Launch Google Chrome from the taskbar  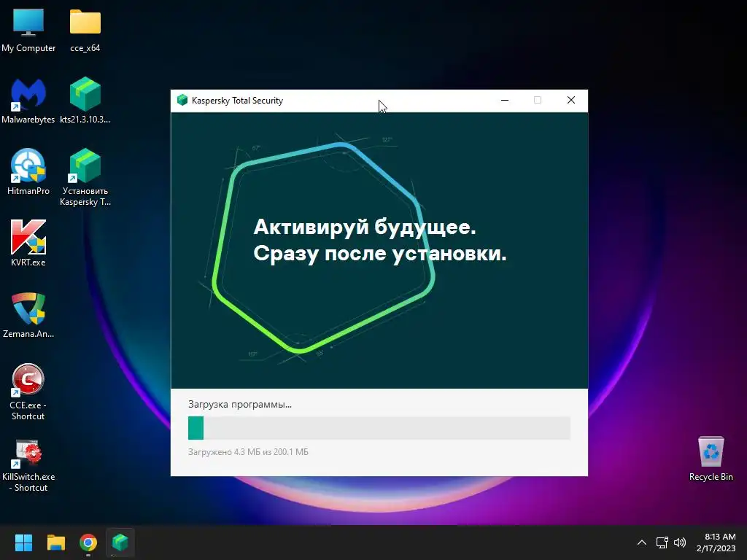(x=88, y=542)
